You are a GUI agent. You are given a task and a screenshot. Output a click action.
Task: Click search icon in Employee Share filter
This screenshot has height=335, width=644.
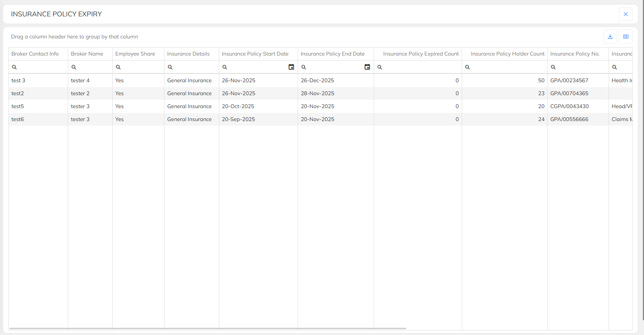tap(118, 67)
